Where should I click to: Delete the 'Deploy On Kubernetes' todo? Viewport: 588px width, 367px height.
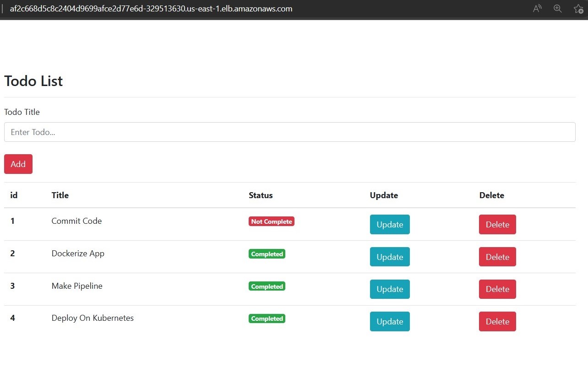497,321
